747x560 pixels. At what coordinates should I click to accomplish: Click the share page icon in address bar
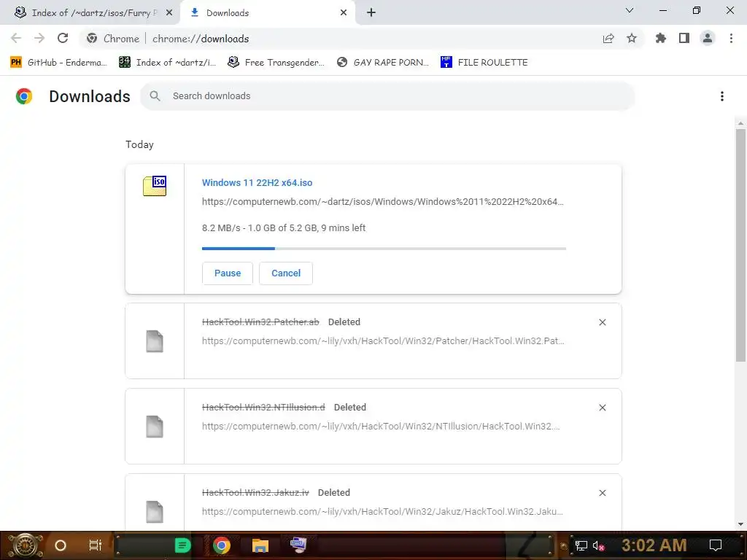click(x=608, y=39)
